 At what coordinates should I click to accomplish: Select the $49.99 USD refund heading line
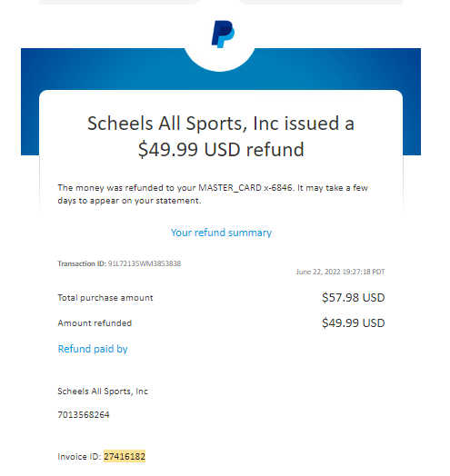point(221,149)
